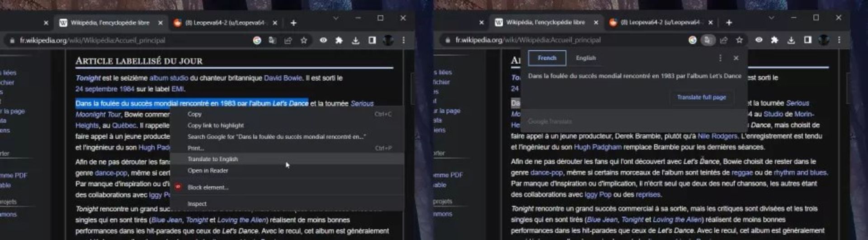This screenshot has height=240, width=868.
Task: Open the Chrome three-dot menu in right window
Action: pyautogui.click(x=839, y=40)
